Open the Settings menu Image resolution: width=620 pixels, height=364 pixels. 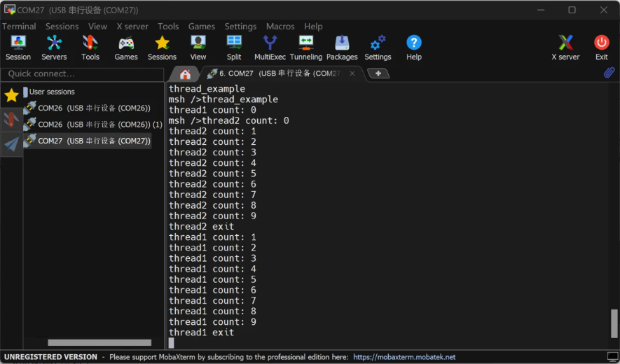(x=240, y=27)
